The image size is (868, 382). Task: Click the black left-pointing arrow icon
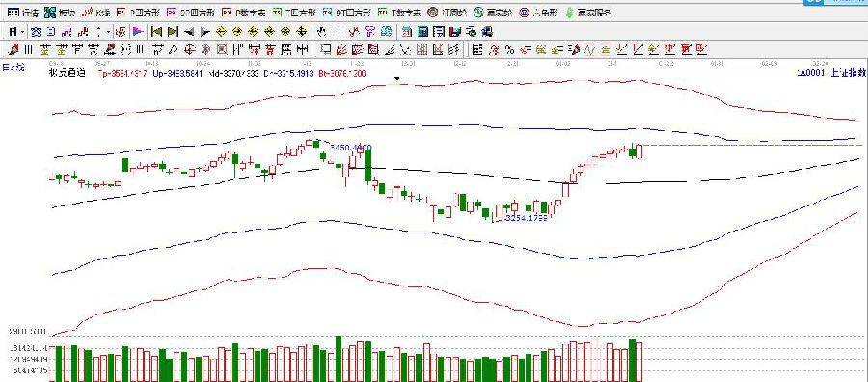(189, 32)
